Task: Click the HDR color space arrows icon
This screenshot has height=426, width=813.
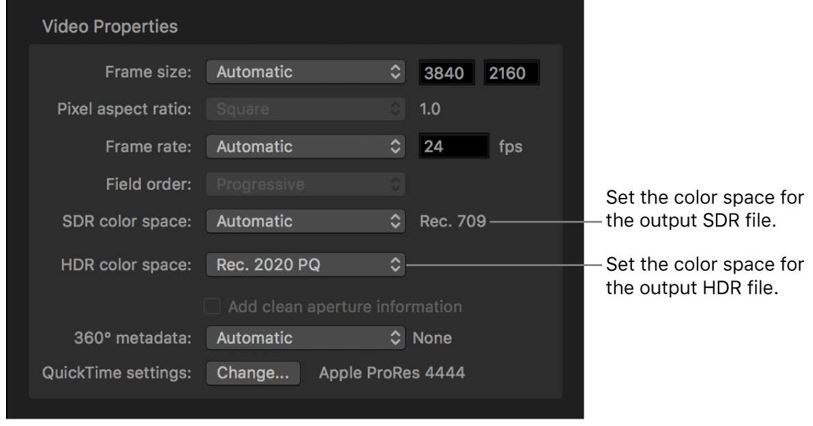Action: click(395, 265)
